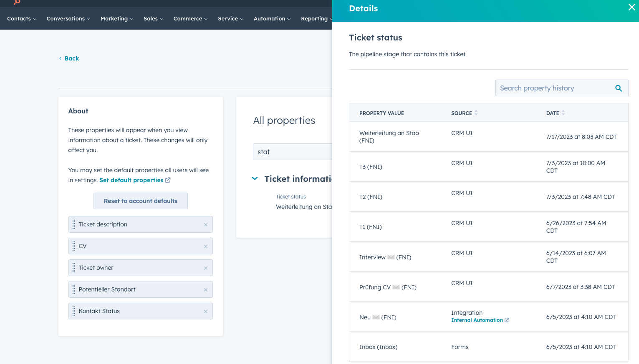Close the Details panel with the X icon
Viewport: 639px width, 364px height.
click(x=631, y=7)
